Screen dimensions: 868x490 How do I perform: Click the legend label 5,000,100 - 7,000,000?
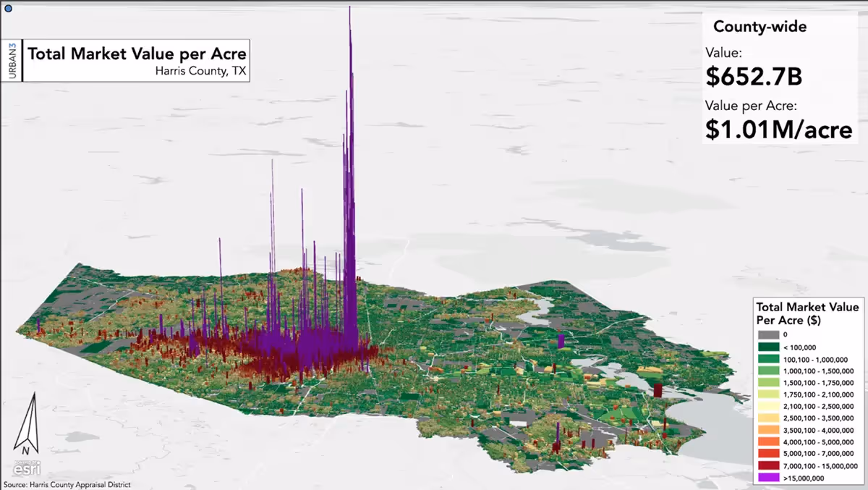[x=818, y=455]
